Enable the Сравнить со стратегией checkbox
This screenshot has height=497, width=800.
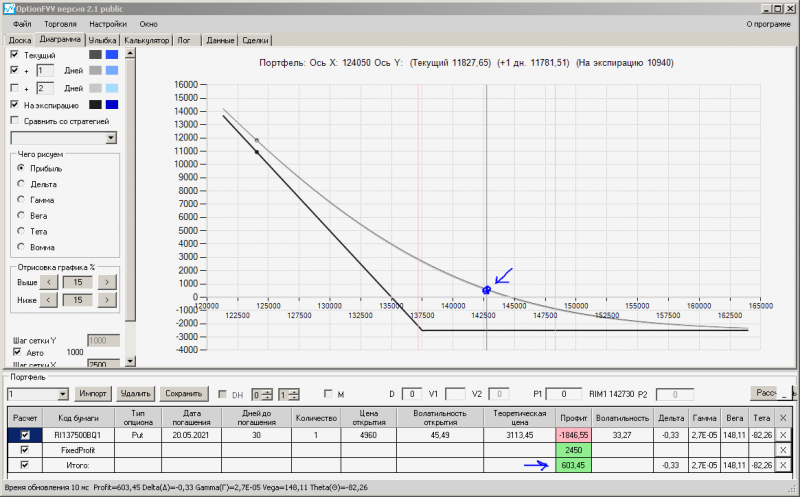[15, 121]
